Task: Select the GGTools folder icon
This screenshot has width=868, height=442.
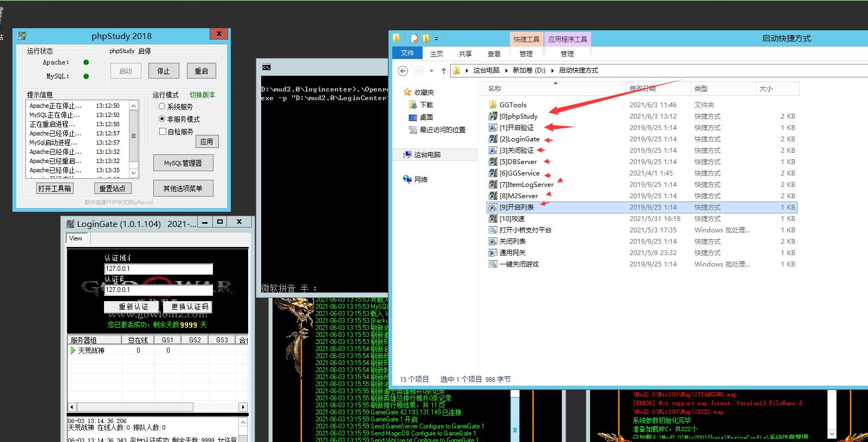Action: pos(493,105)
